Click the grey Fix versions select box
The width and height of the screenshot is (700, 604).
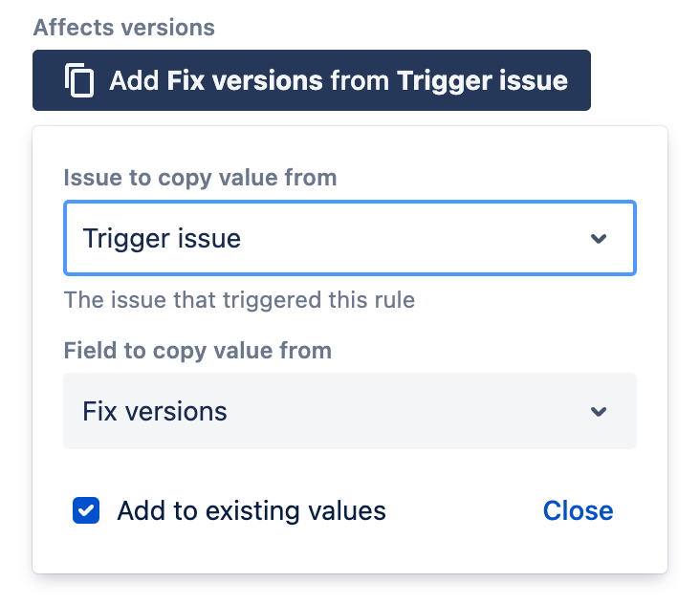click(350, 411)
